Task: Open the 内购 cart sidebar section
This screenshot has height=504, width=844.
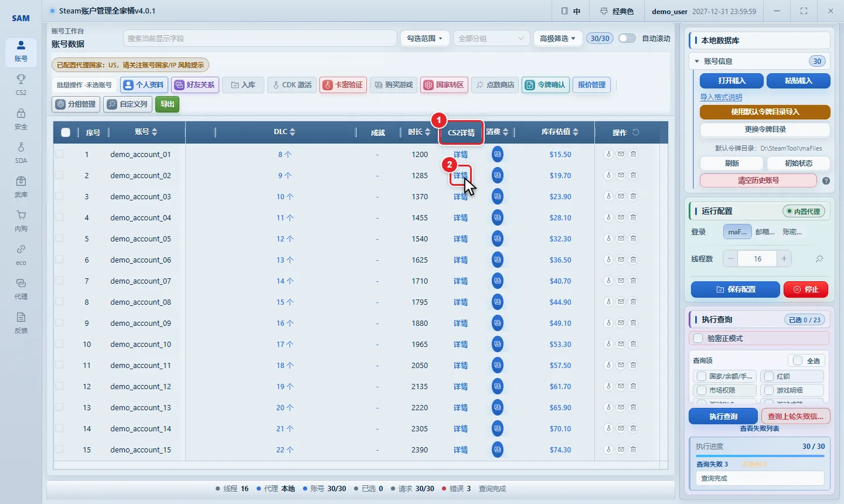Action: [x=21, y=220]
